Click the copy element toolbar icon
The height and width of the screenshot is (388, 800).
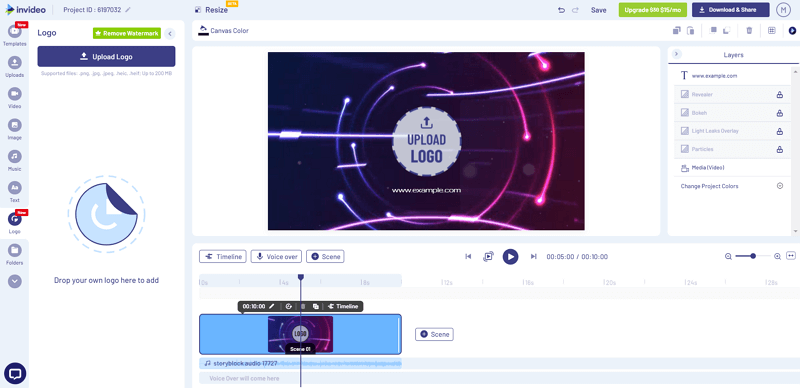click(x=677, y=31)
